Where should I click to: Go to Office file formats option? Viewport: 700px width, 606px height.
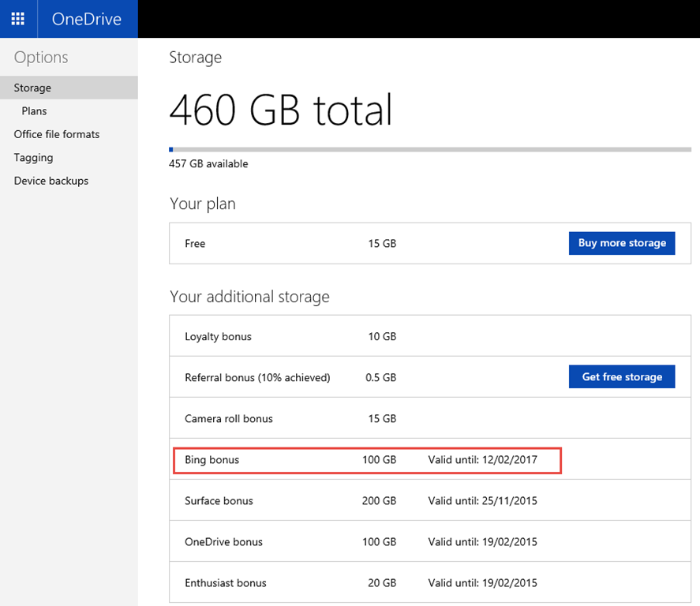pyautogui.click(x=57, y=134)
